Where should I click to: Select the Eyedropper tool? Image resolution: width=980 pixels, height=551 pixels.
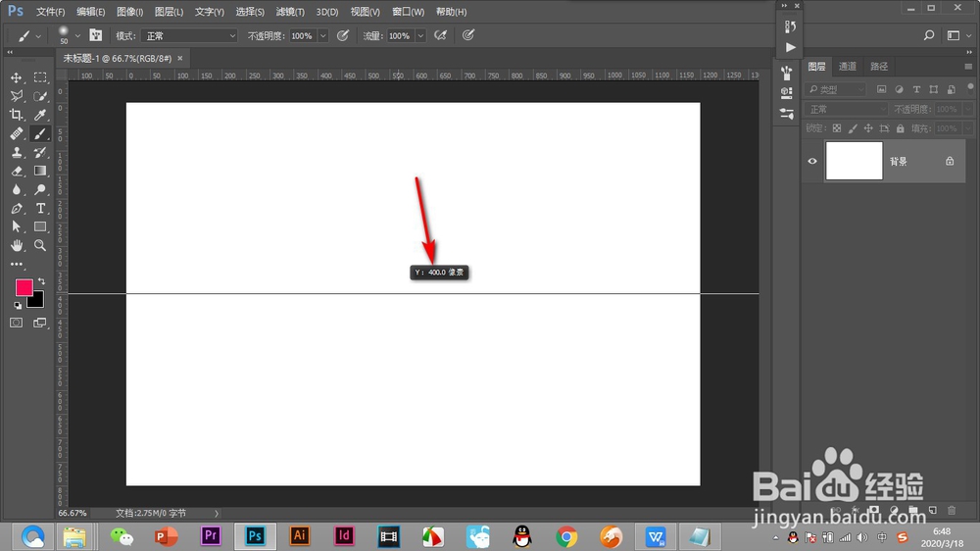coord(40,115)
